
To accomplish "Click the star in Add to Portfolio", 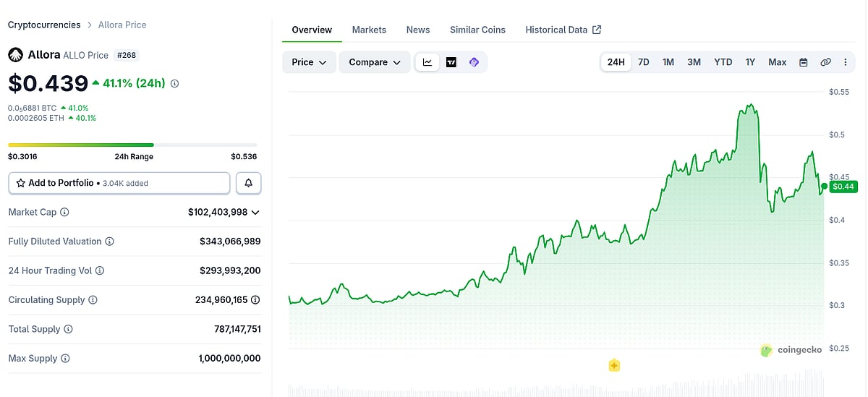I will [x=21, y=183].
